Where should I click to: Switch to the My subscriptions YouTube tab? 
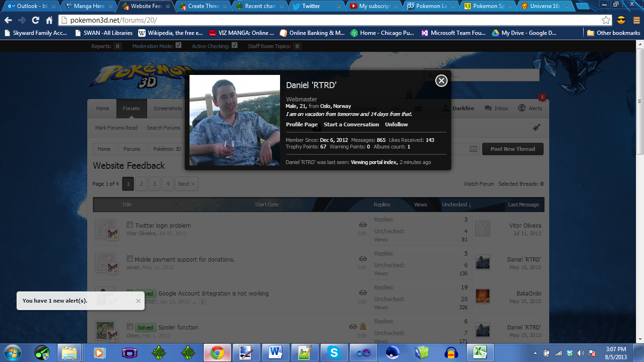(x=373, y=6)
